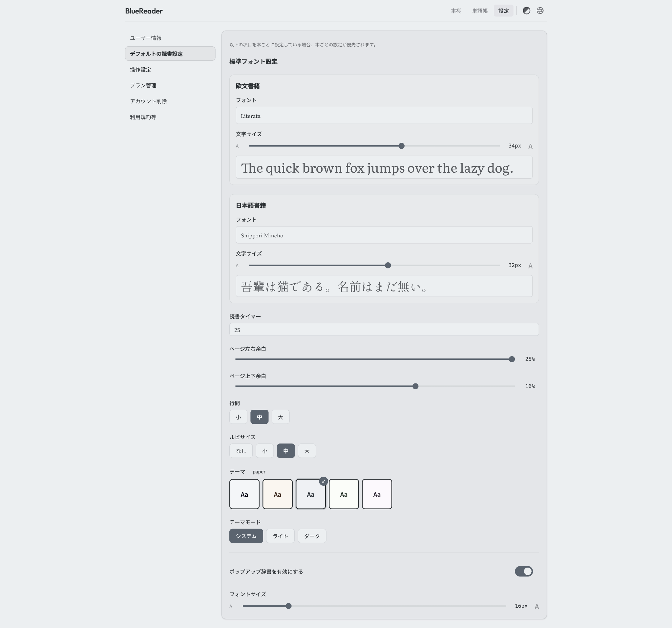Open 利用規約等 in sidebar
Image resolution: width=672 pixels, height=628 pixels.
pyautogui.click(x=170, y=117)
